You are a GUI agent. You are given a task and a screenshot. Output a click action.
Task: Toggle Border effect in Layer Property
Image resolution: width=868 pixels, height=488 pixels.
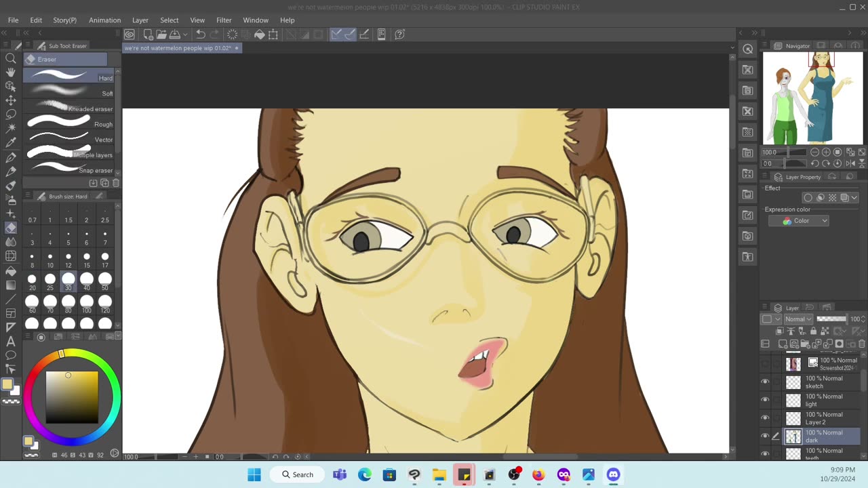(808, 198)
